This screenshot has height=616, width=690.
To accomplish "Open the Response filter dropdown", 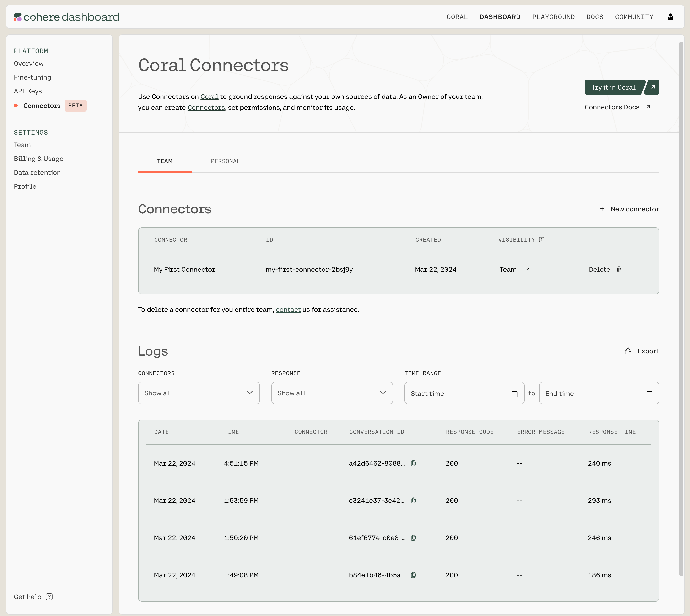I will [x=332, y=393].
